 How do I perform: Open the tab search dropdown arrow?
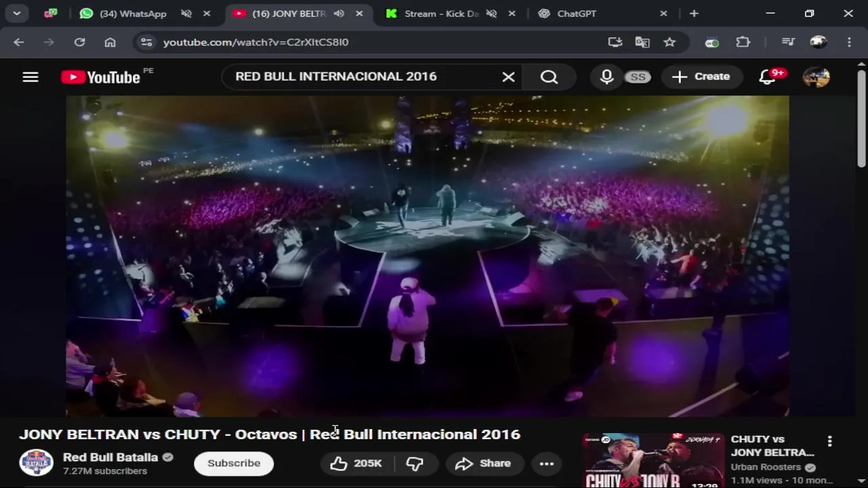(16, 14)
